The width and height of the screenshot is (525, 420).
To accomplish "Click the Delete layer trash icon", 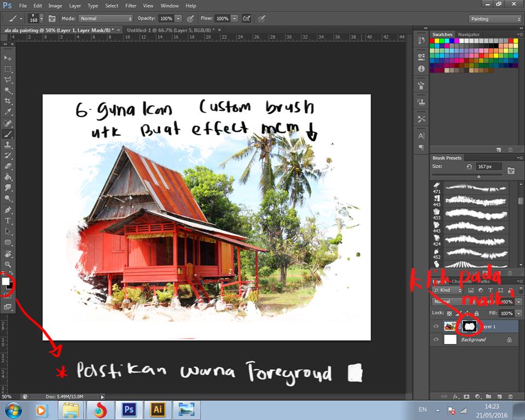I will click(x=510, y=396).
